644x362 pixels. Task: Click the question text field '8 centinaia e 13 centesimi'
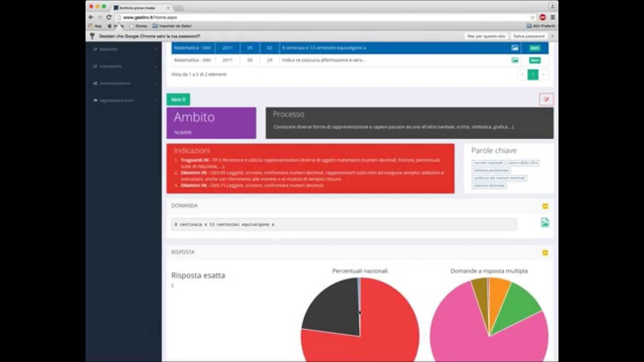(344, 224)
